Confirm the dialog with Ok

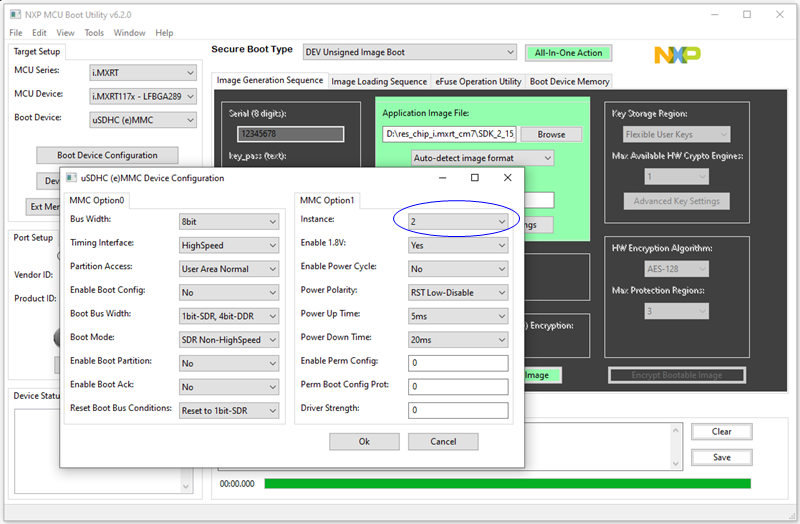click(x=364, y=442)
